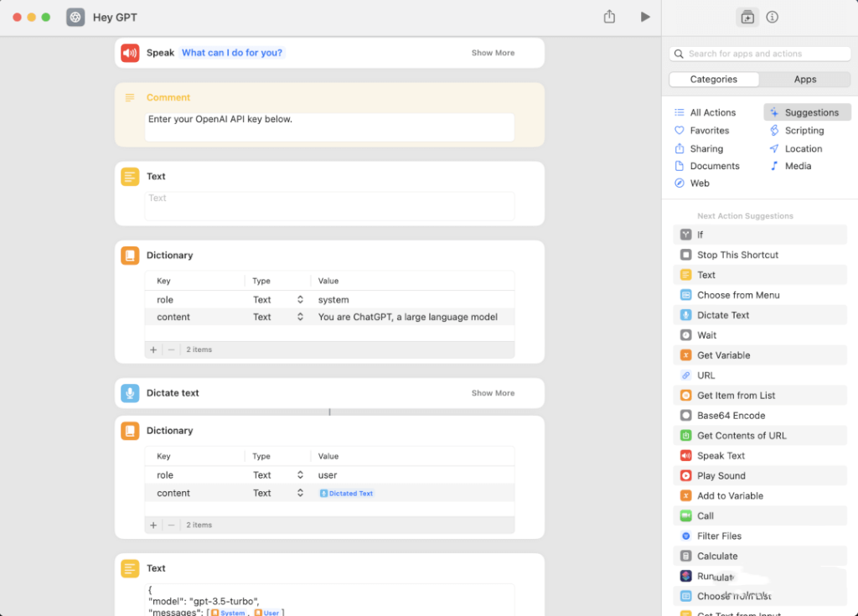Switch to the Categories tab
This screenshot has height=616, width=858.
pyautogui.click(x=714, y=79)
